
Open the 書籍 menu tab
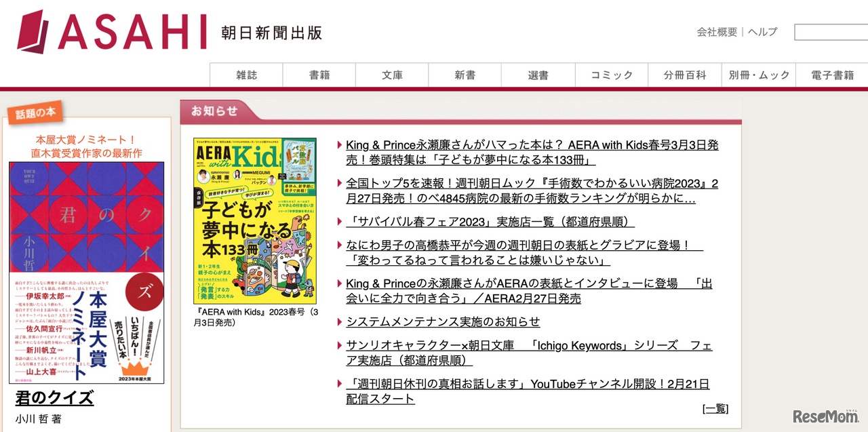[319, 75]
